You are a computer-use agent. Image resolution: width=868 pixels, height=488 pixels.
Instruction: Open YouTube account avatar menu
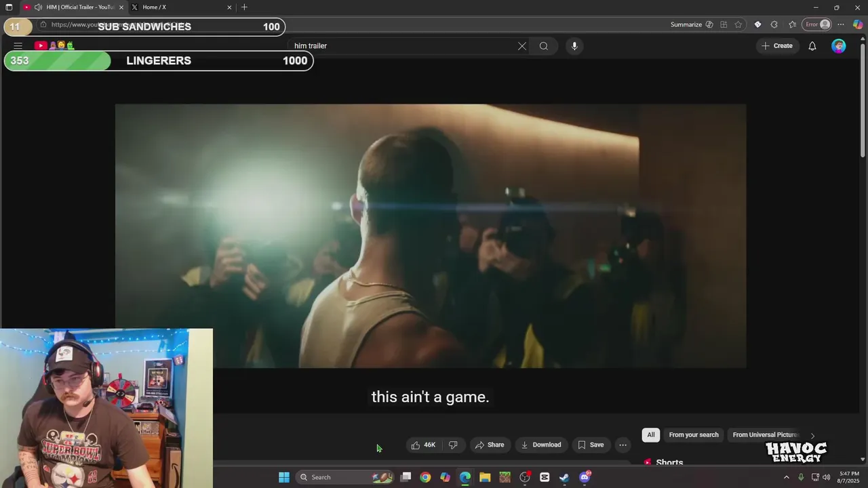click(839, 46)
